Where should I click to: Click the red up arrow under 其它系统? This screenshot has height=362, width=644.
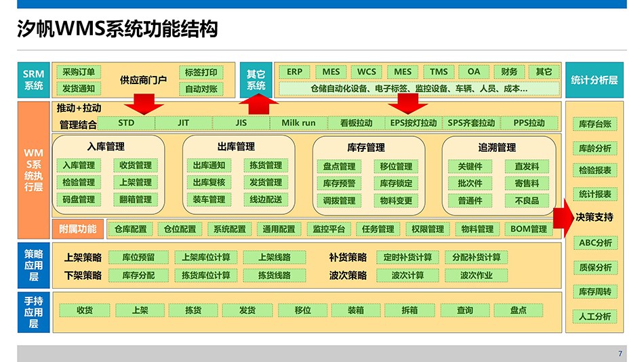click(259, 106)
